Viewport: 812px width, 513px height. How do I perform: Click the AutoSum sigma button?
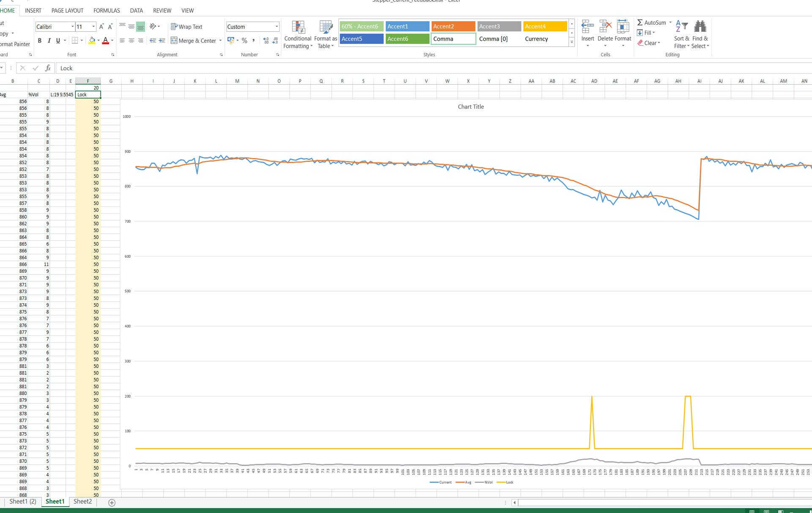(x=651, y=22)
